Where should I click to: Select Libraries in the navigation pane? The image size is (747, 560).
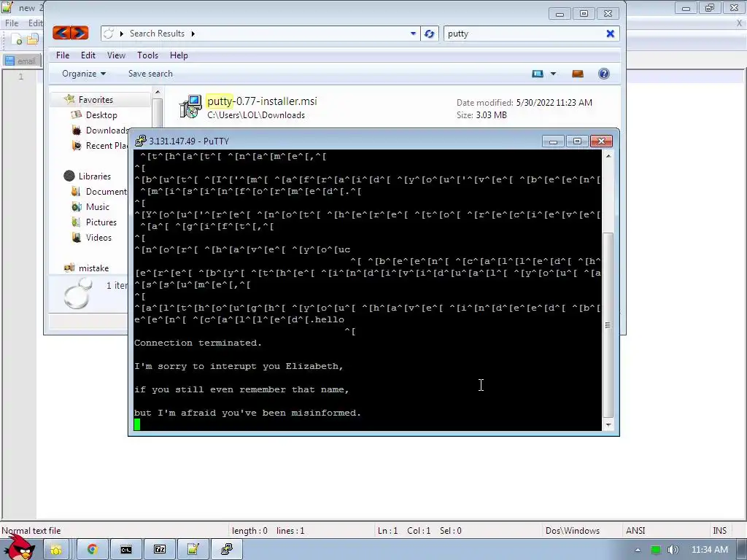[94, 176]
